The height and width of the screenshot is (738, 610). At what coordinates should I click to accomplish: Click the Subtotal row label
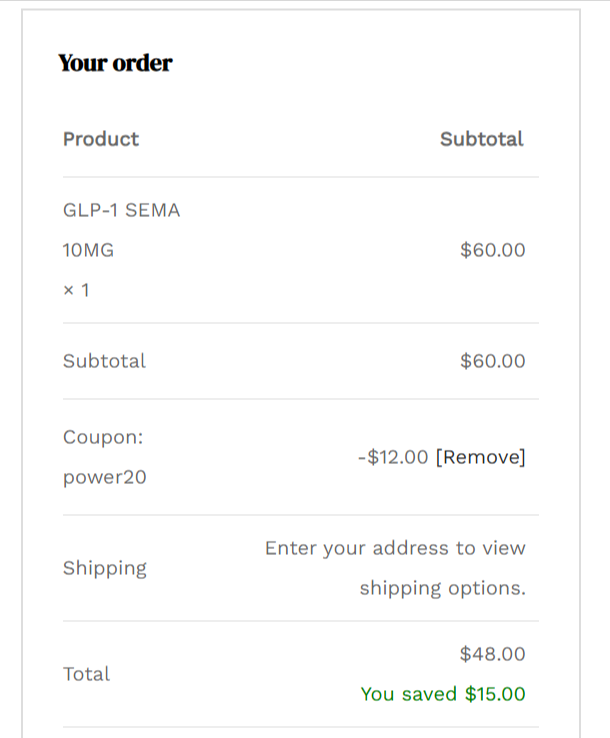click(104, 361)
